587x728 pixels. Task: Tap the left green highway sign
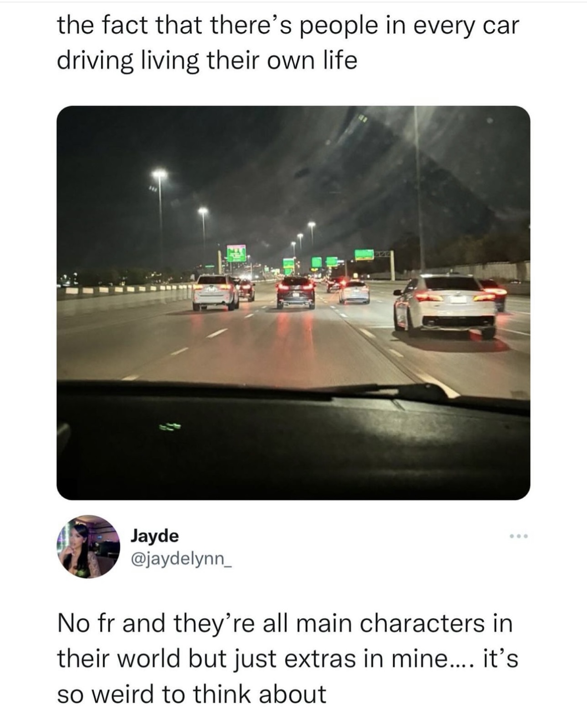point(237,253)
